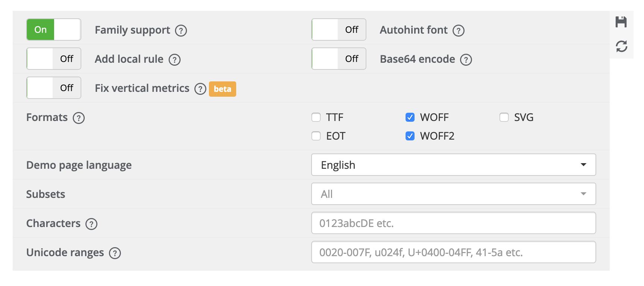Image resolution: width=644 pixels, height=286 pixels.
Task: Open Family support help question mark
Action: [x=181, y=31]
